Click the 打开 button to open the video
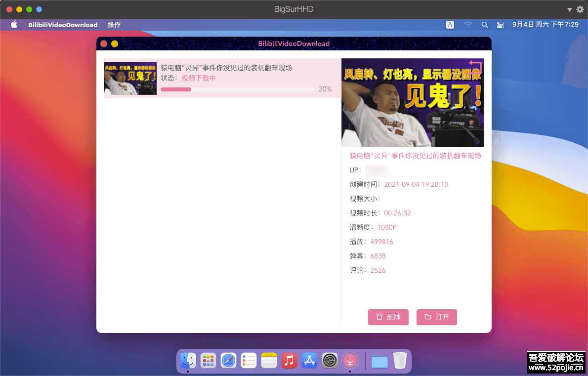588x376 pixels. (x=437, y=317)
